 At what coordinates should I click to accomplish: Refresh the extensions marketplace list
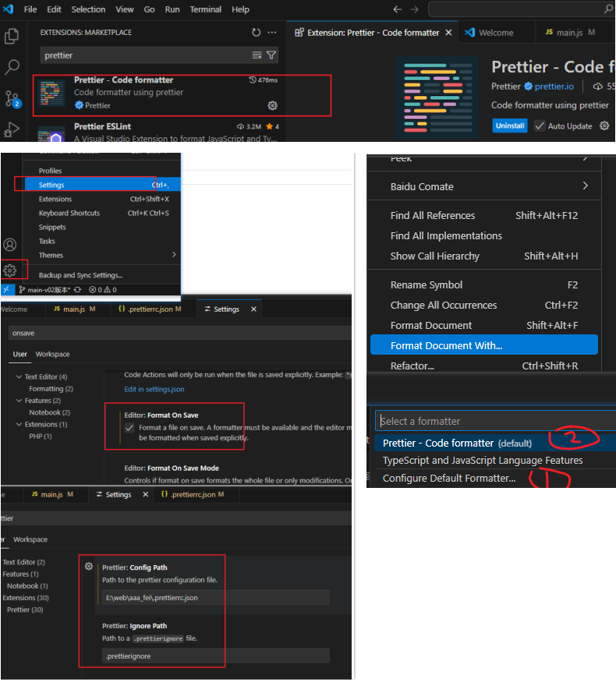257,32
